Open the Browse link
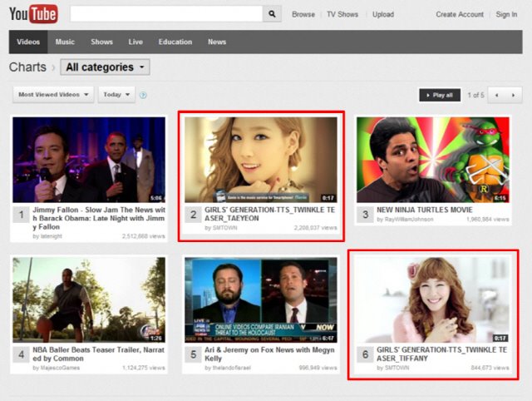Screen dimensions: 532x401 303,14
